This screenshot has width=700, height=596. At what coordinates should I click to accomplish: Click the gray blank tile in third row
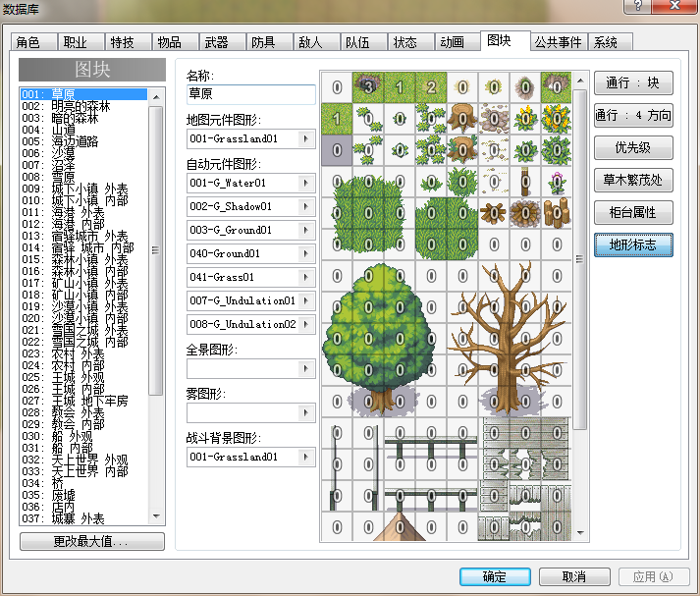pos(337,150)
